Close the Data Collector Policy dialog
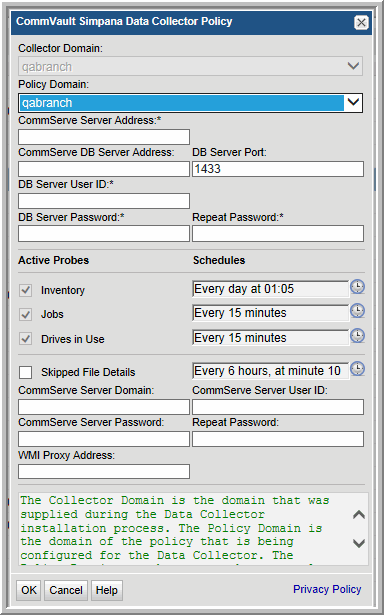384x615 pixels. (361, 22)
